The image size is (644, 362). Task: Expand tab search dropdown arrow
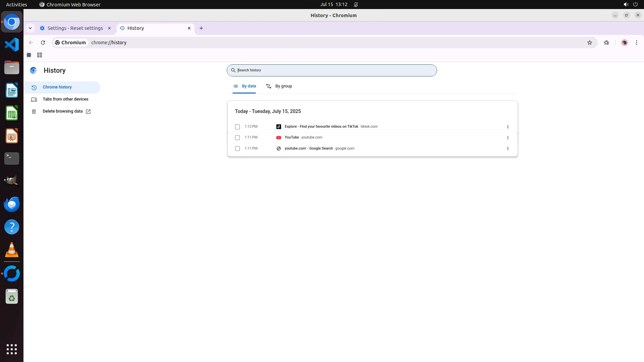[x=30, y=28]
